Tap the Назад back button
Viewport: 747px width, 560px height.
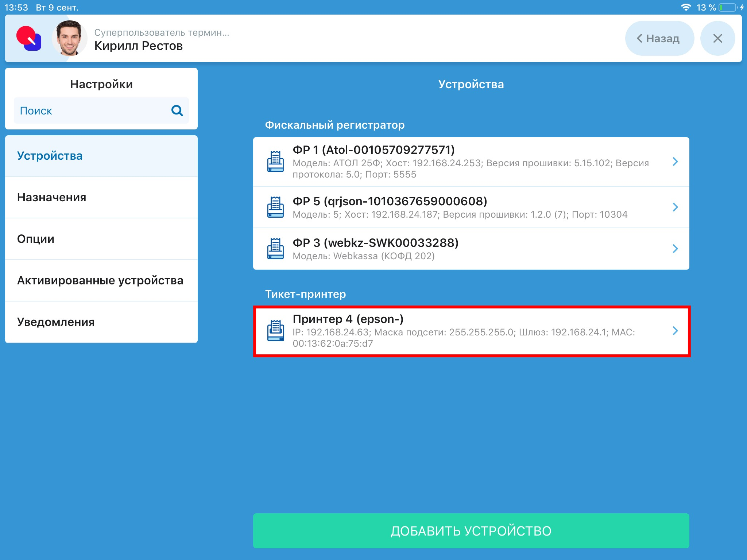[x=659, y=38]
